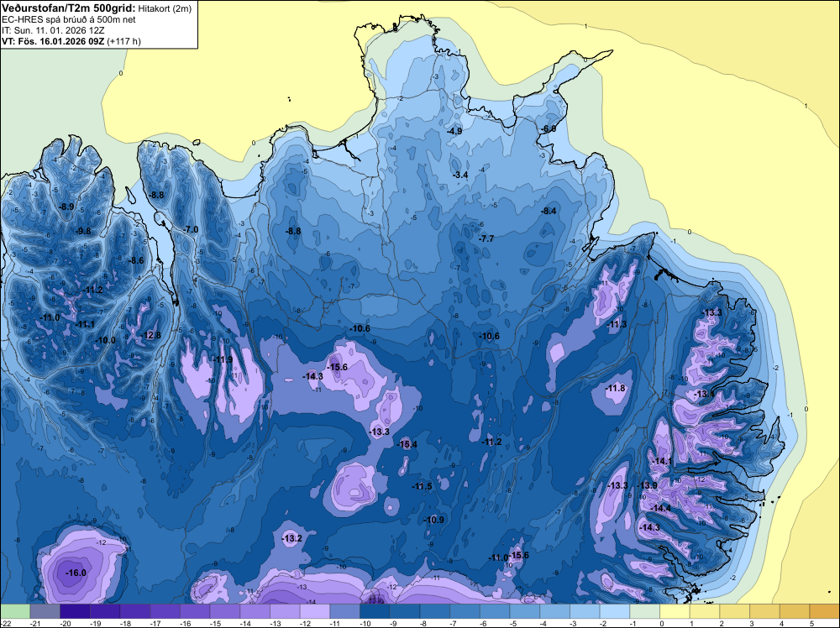Image resolution: width=840 pixels, height=628 pixels.
Task: Select the -18 tick label in the legend
Action: 125,623
